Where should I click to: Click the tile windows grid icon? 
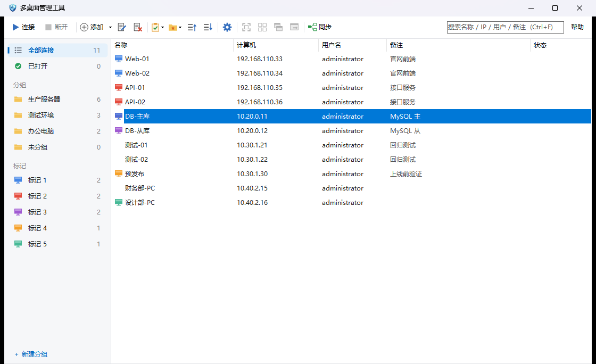click(x=262, y=27)
